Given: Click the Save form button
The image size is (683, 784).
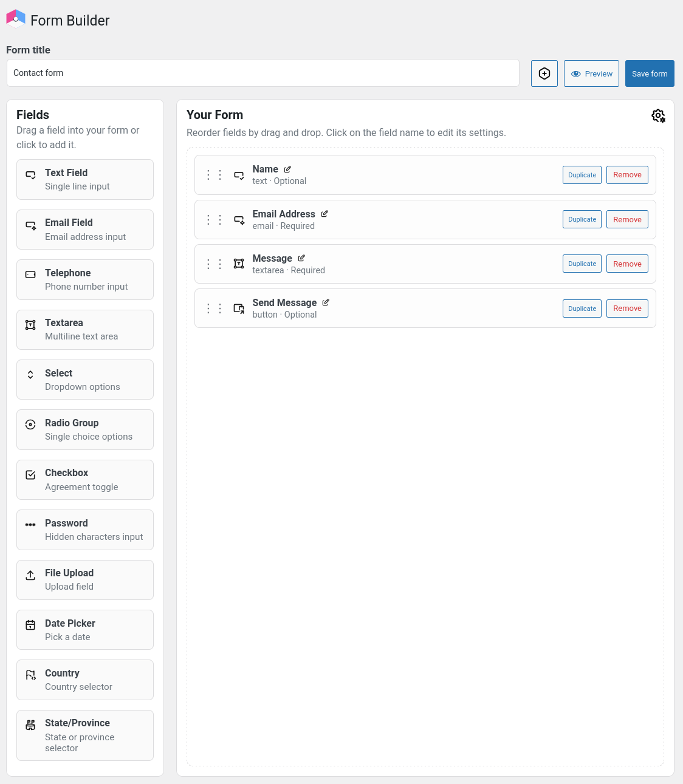Looking at the screenshot, I should coord(649,73).
